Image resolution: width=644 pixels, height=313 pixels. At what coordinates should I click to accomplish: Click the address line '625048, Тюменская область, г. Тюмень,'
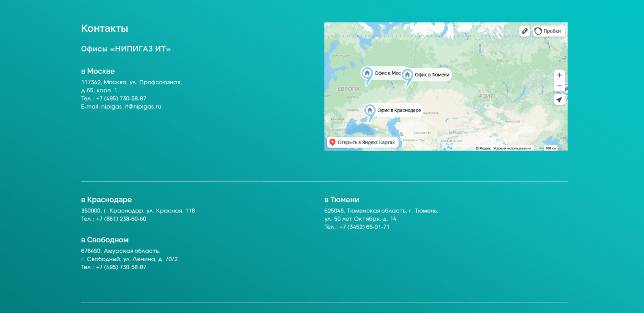coord(382,211)
